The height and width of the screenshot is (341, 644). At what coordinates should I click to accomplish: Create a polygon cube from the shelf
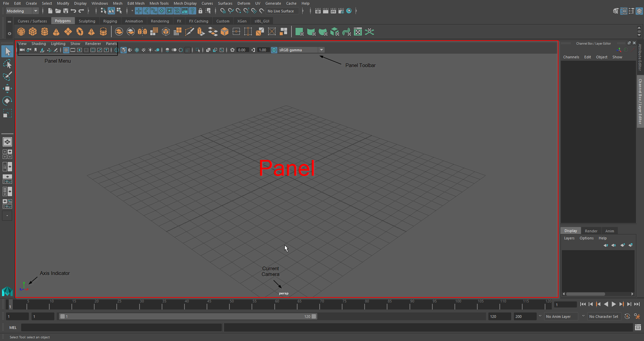33,32
